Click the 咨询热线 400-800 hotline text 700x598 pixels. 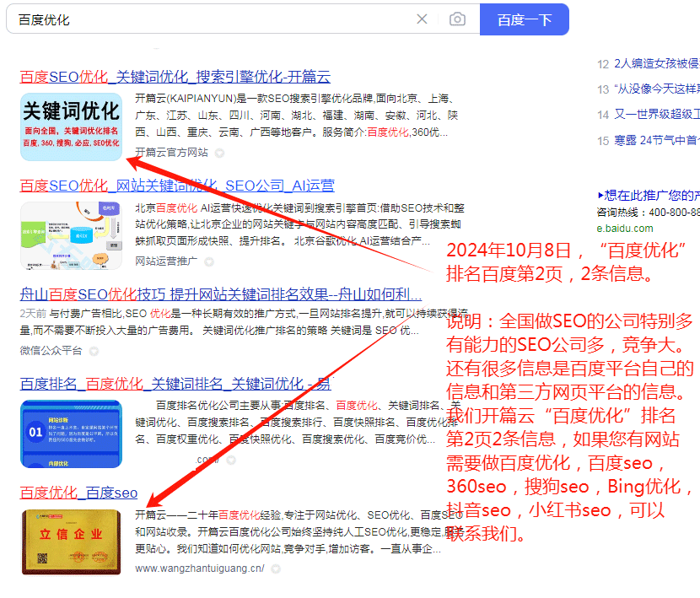click(649, 213)
